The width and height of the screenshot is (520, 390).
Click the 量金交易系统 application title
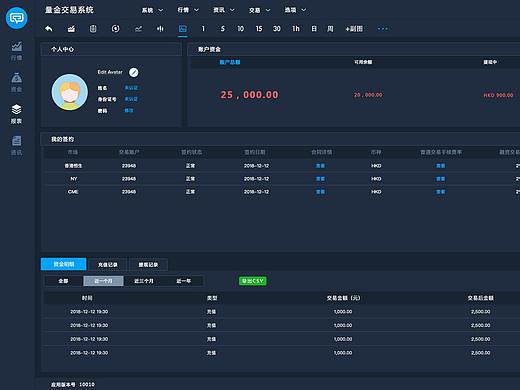click(x=69, y=10)
